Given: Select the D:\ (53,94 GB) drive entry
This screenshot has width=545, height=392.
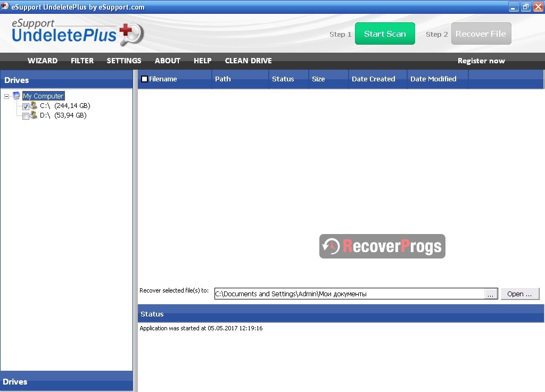Looking at the screenshot, I should [63, 115].
